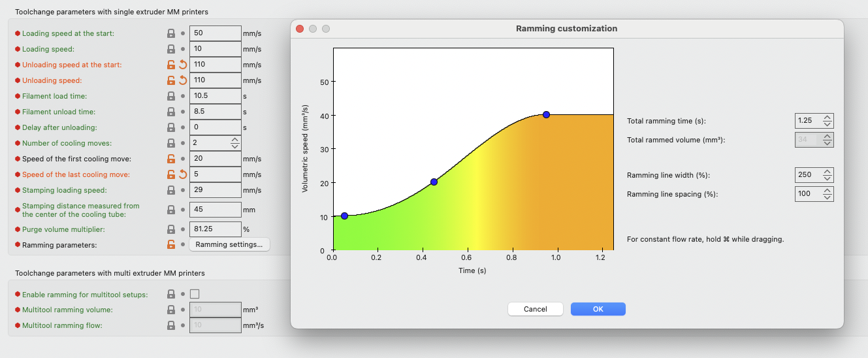
Task: Select the curve control point at 40 mm³/s
Action: click(546, 115)
